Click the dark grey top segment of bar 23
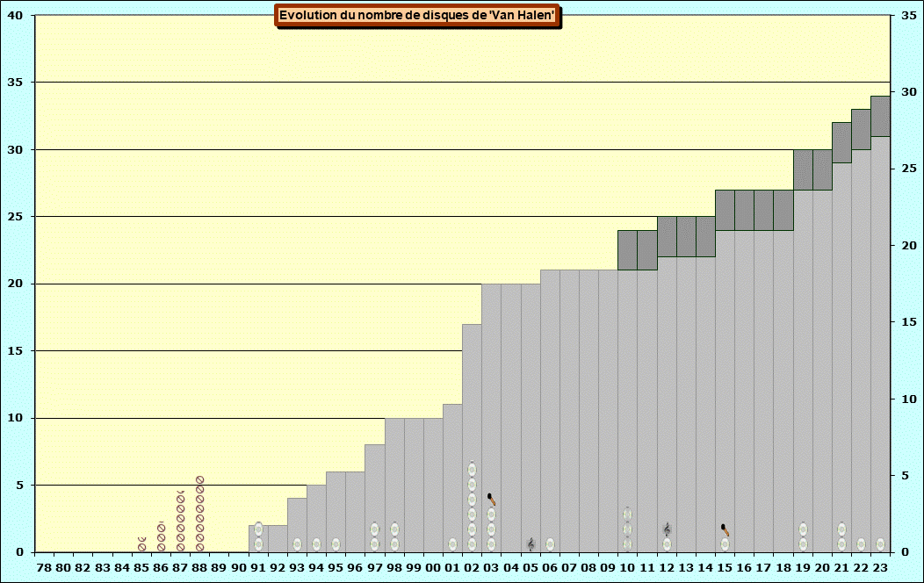The image size is (924, 583). (880, 116)
